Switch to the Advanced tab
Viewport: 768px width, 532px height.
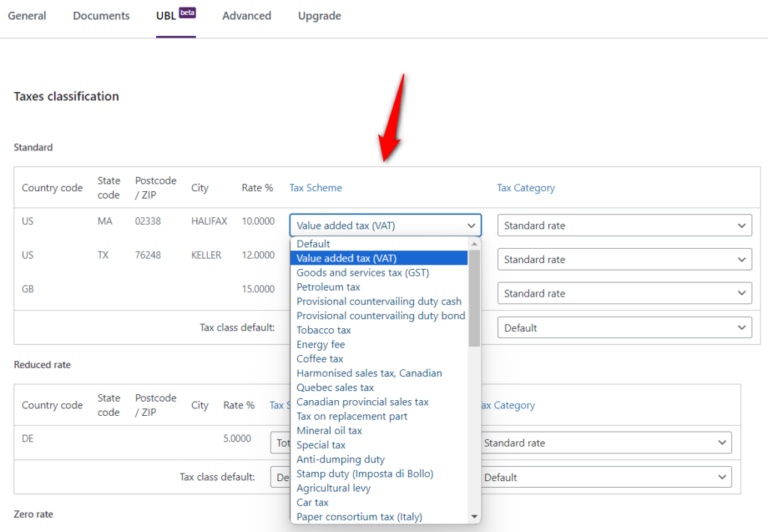(246, 15)
